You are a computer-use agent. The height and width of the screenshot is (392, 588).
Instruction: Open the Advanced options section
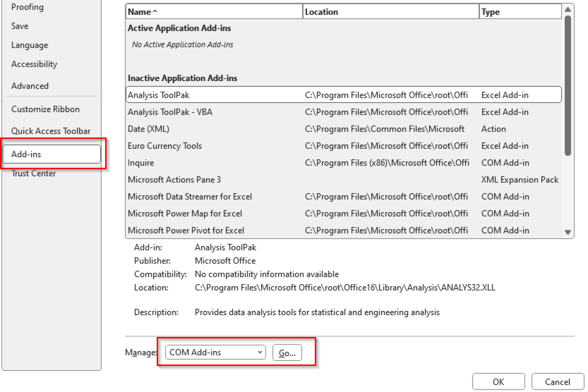[x=30, y=86]
